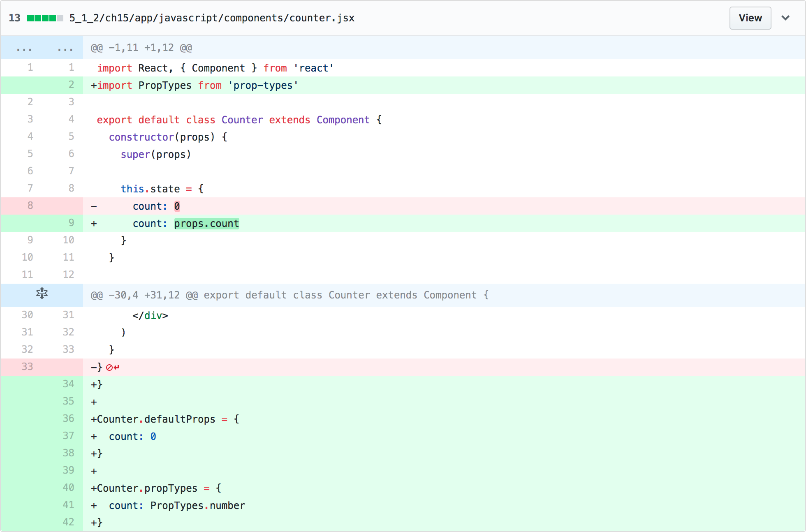Image resolution: width=806 pixels, height=532 pixels.
Task: Select added line number 41
Action: click(x=68, y=505)
